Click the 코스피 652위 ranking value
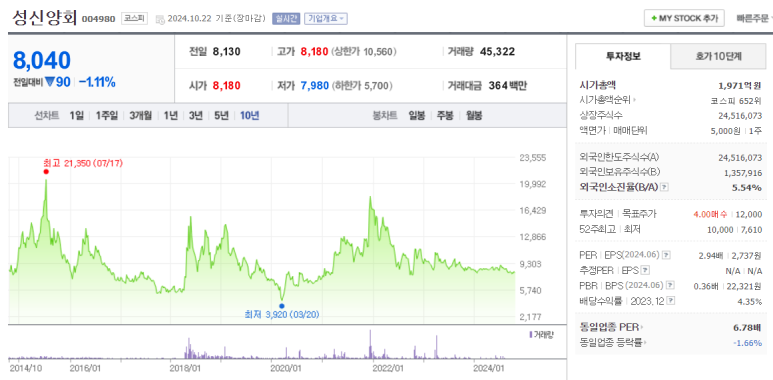773x380 pixels. (x=736, y=101)
